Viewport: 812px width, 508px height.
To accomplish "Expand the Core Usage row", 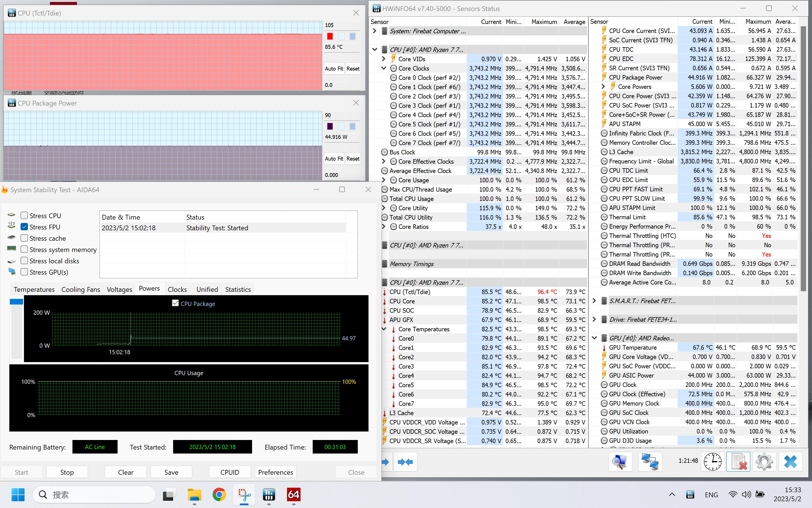I will pyautogui.click(x=384, y=180).
